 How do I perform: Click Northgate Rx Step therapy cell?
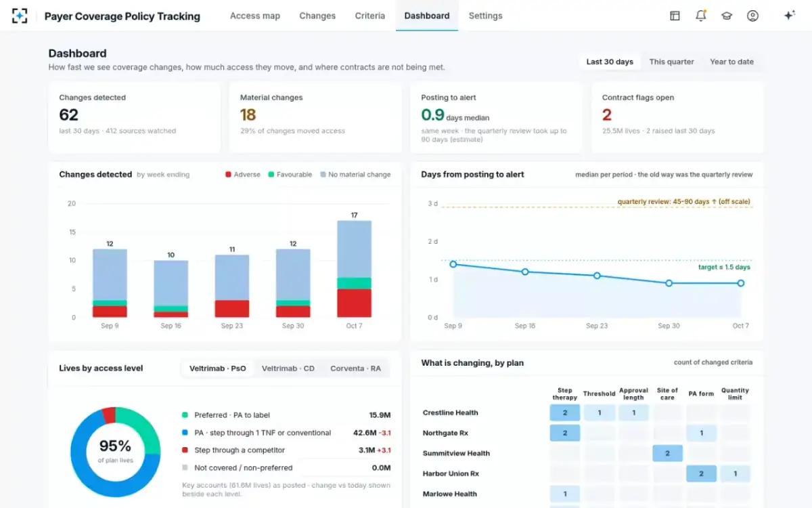coord(565,433)
